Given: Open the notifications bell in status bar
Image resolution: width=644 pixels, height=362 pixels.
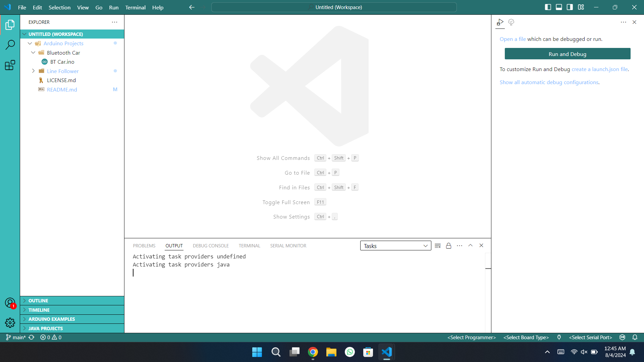Looking at the screenshot, I should pyautogui.click(x=635, y=338).
